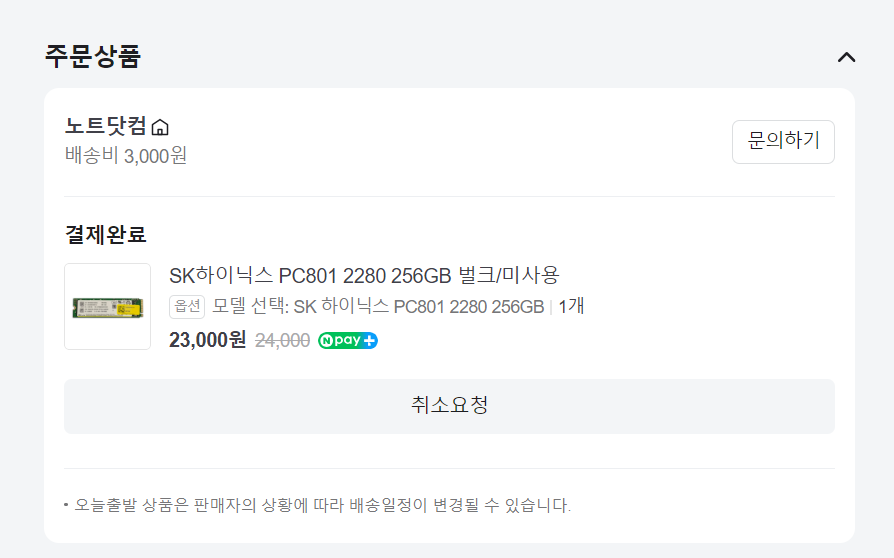Collapse the 주문상품 section with the chevron
The image size is (894, 558).
pos(846,57)
